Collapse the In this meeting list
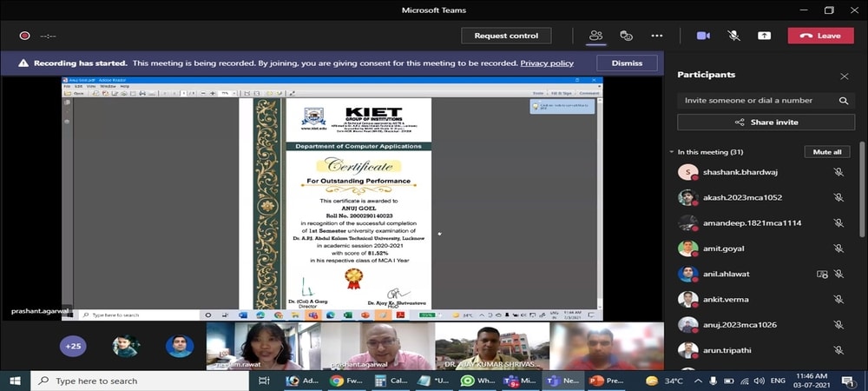 pos(672,152)
